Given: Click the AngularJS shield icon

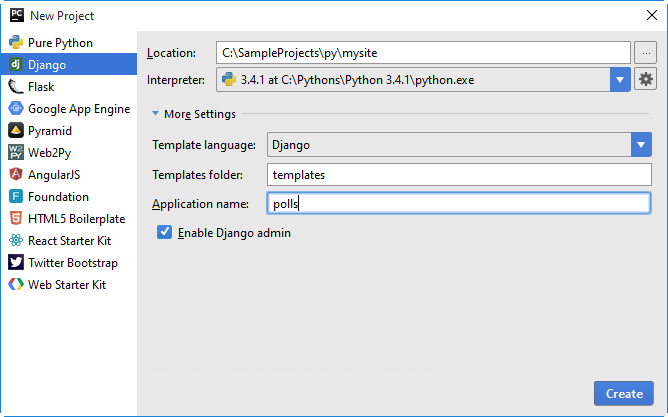Looking at the screenshot, I should 16,174.
